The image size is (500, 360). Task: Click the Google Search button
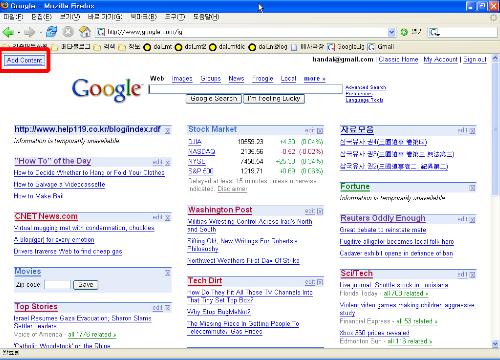[x=214, y=99]
